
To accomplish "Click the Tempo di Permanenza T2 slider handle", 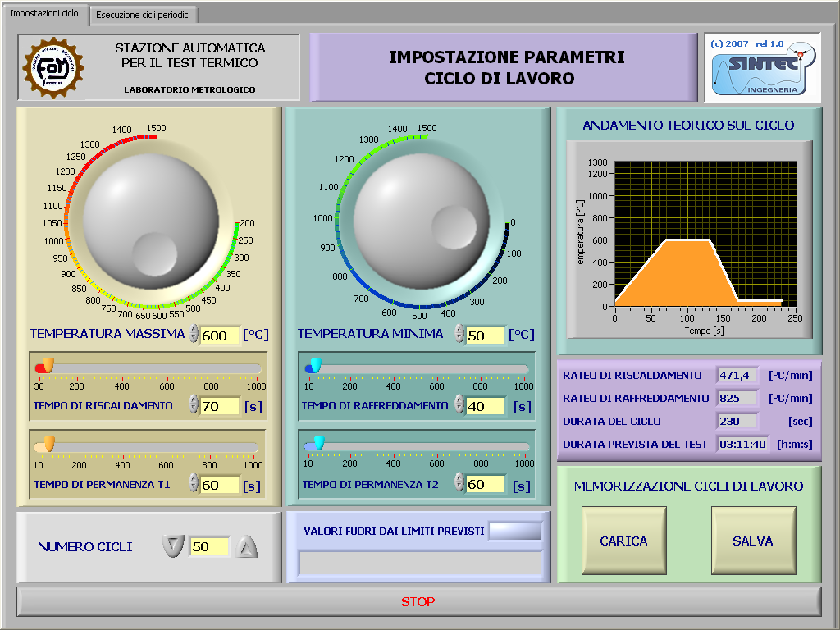I will click(319, 442).
